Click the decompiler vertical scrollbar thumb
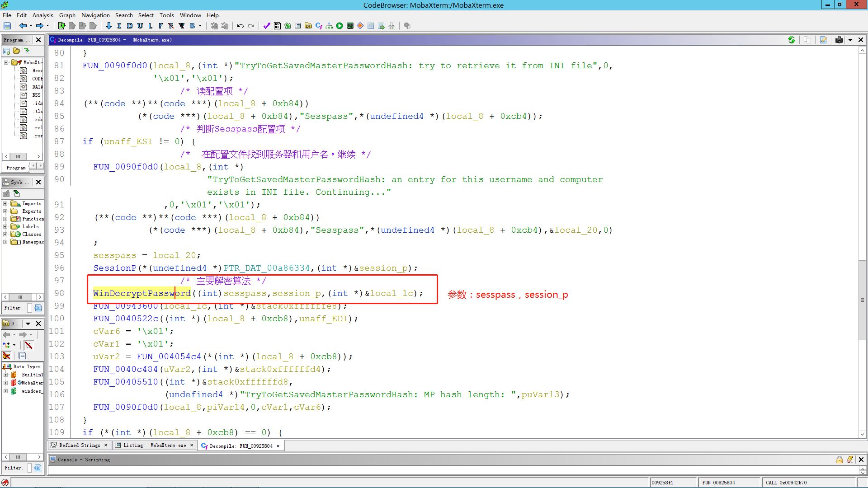Screen dimensions: 868x488 tap(862, 300)
